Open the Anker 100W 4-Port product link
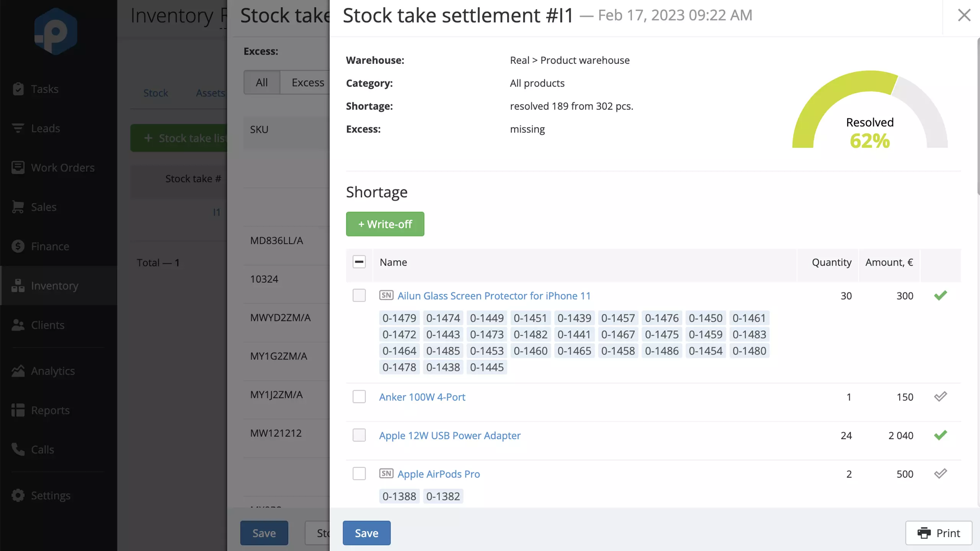The image size is (980, 551). coord(422,397)
